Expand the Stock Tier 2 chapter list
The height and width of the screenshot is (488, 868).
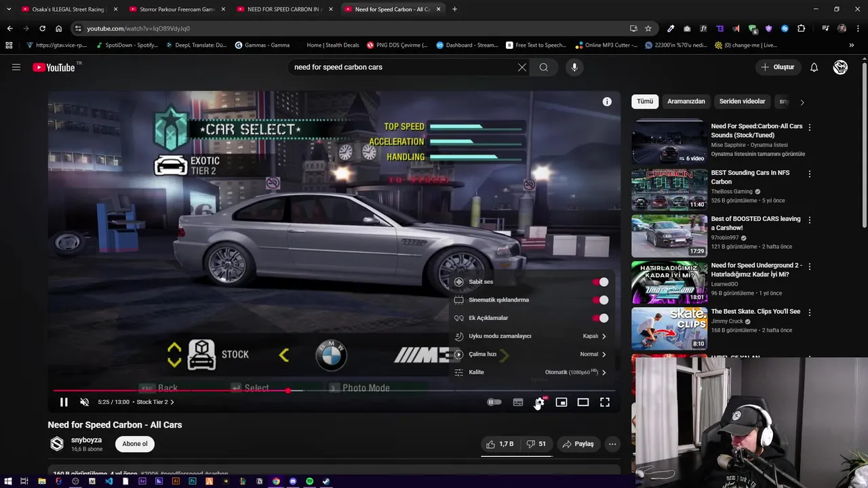155,402
